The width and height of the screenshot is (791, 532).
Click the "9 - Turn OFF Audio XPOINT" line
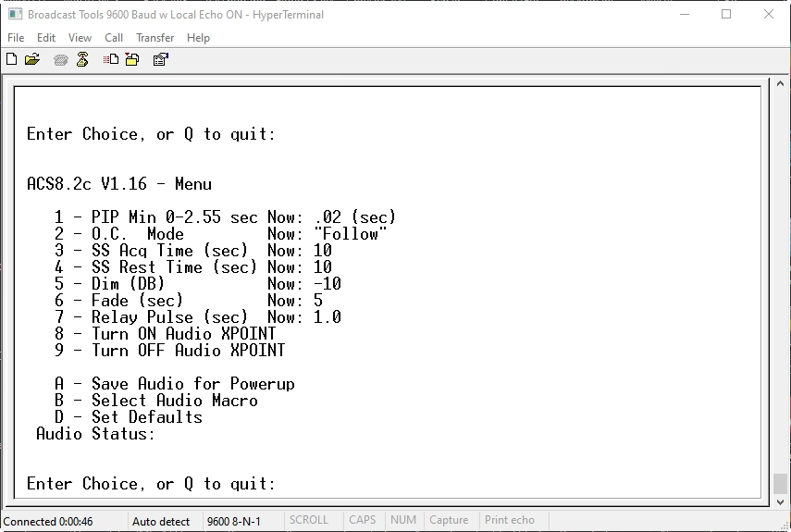click(x=170, y=350)
